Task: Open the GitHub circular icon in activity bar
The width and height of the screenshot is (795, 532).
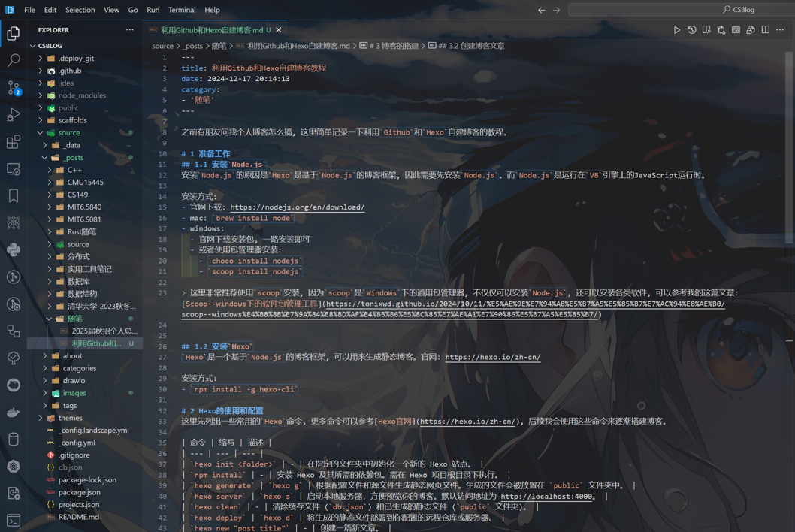Action: (x=14, y=385)
